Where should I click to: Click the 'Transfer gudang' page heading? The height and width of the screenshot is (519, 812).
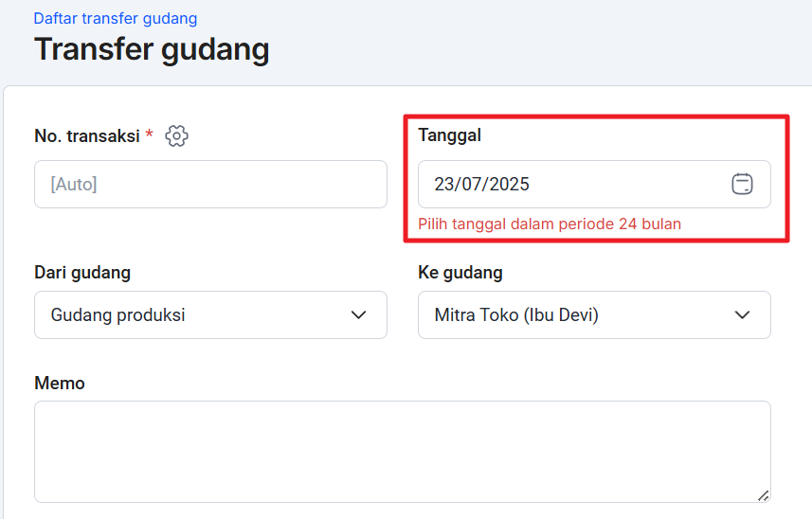(152, 49)
